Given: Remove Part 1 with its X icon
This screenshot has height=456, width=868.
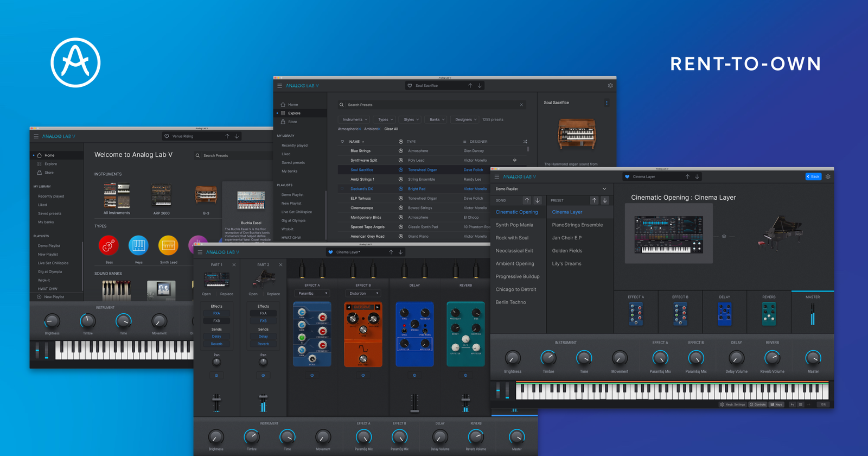Looking at the screenshot, I should point(234,265).
